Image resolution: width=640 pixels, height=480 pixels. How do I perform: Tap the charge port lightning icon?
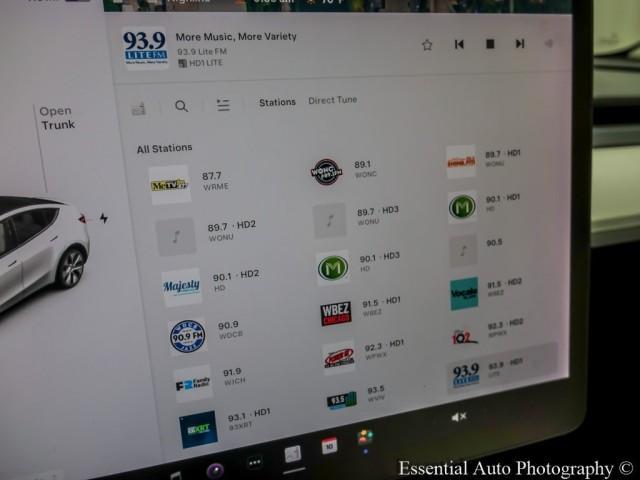[x=103, y=218]
